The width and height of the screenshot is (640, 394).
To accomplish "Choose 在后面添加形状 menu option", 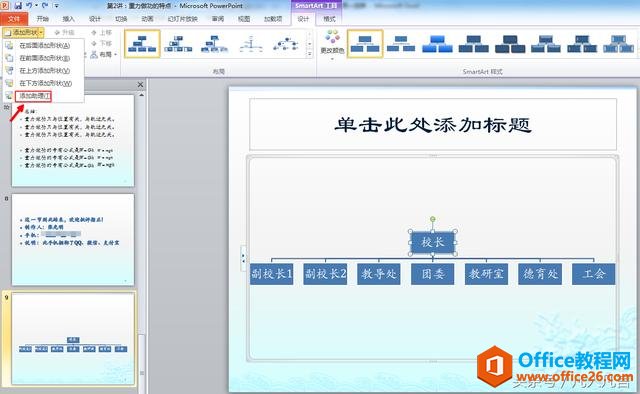I will click(x=44, y=45).
